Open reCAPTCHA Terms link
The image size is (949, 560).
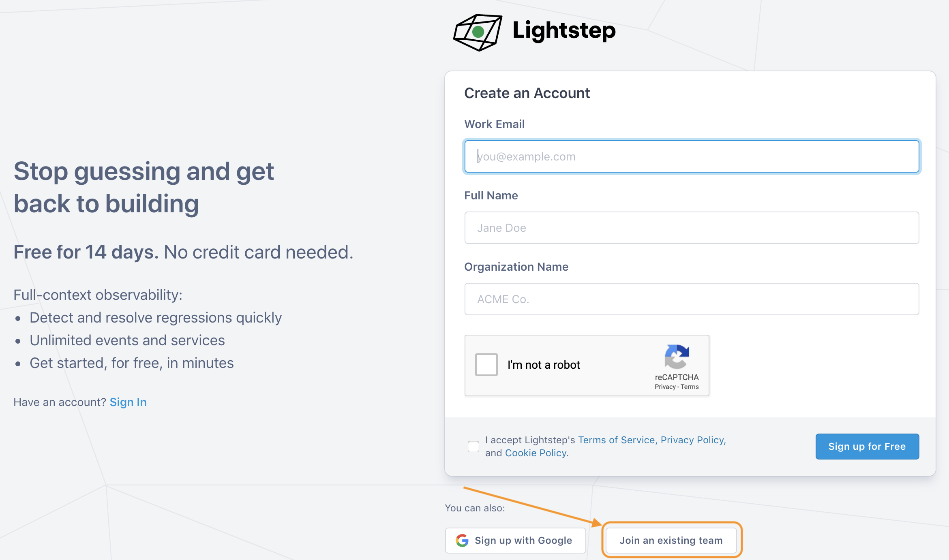(x=690, y=387)
